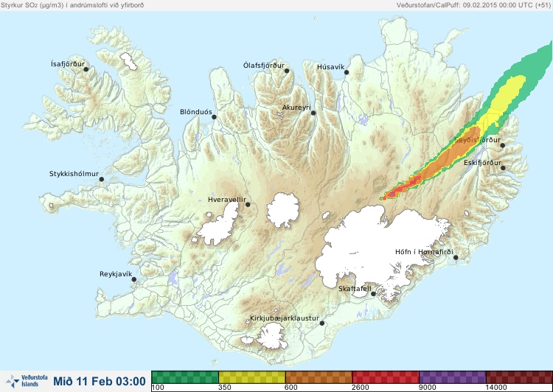Viewport: 553px width, 392px height.
Task: Click the Skaftafell location dot
Action: point(373,294)
